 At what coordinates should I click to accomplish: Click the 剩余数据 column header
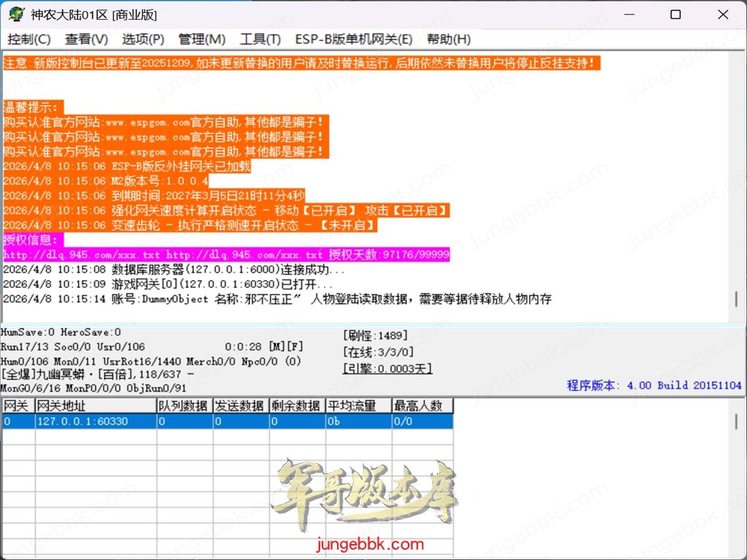297,406
